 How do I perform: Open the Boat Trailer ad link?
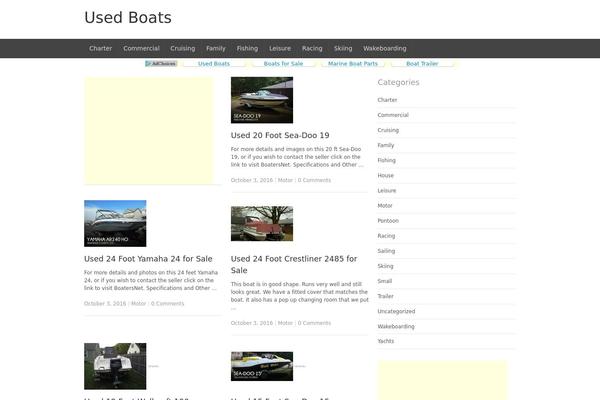click(x=422, y=64)
